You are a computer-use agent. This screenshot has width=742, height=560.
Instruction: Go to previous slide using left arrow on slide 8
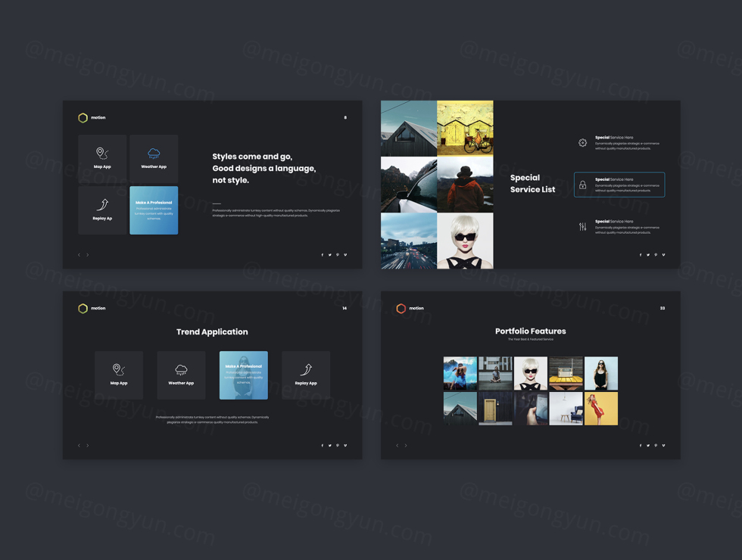click(79, 255)
